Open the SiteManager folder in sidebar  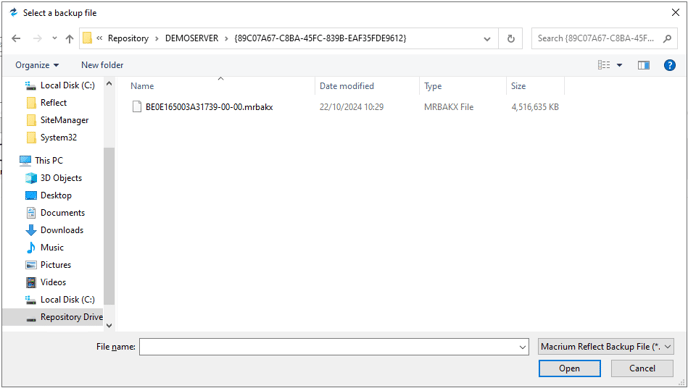click(64, 120)
